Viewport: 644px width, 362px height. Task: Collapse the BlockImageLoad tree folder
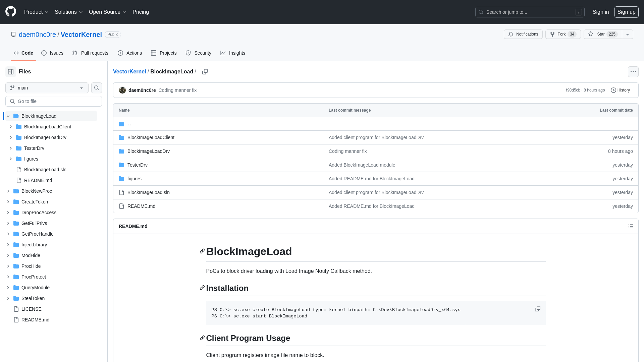[8, 116]
